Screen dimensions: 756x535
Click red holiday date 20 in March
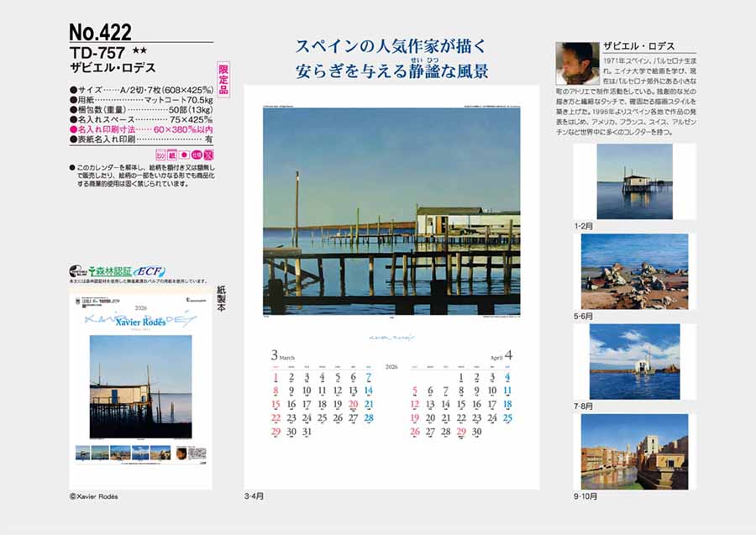pos(354,404)
